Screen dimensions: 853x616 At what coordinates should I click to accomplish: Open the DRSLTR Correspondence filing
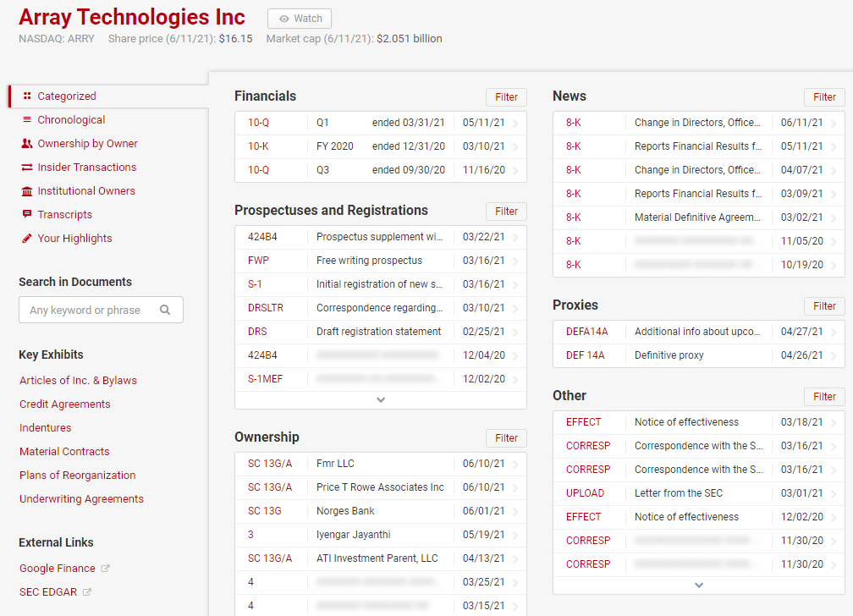pos(381,308)
